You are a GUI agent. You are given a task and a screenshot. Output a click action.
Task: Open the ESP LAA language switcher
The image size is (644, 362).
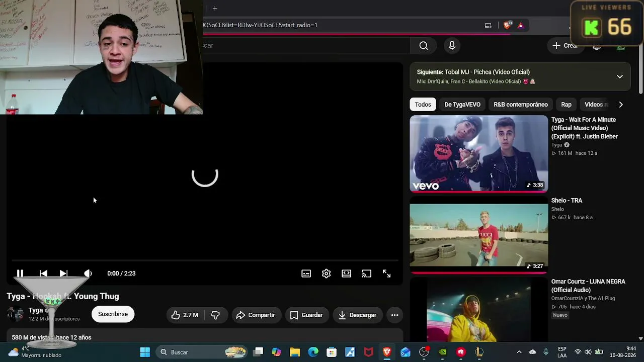562,352
